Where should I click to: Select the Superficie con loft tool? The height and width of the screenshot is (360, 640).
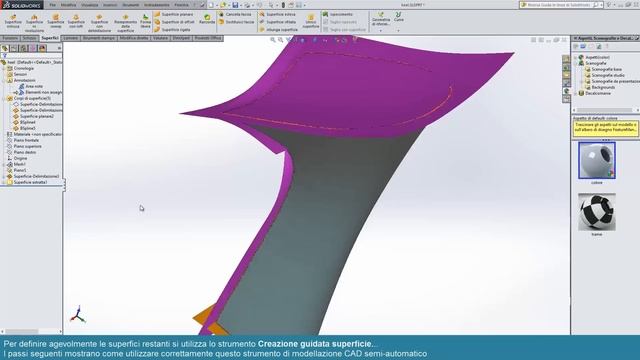[76, 22]
